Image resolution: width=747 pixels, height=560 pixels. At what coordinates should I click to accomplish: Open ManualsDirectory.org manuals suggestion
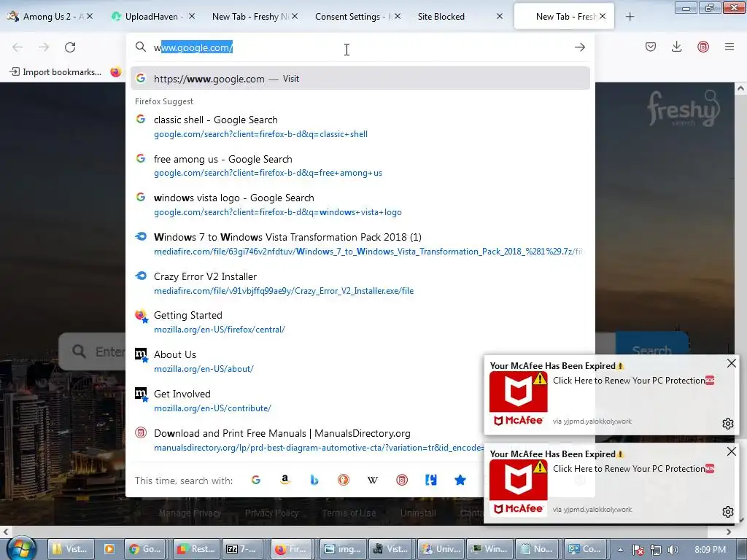(307, 440)
